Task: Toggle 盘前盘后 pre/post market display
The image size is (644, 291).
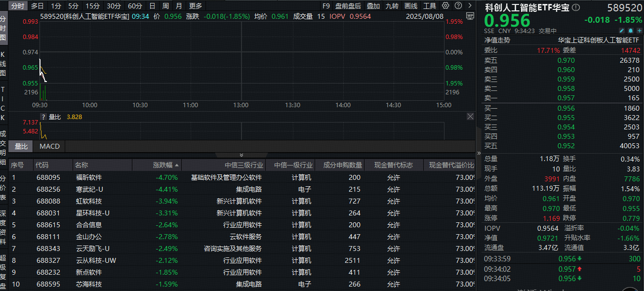Action: 348,6
